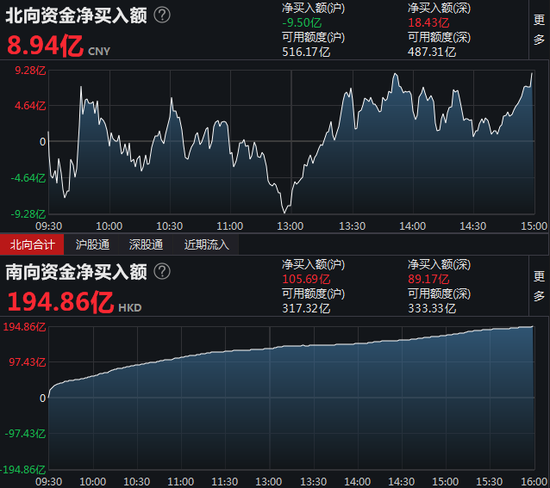550x488 pixels.
Task: Select the HKD currency label
Action: 130,308
